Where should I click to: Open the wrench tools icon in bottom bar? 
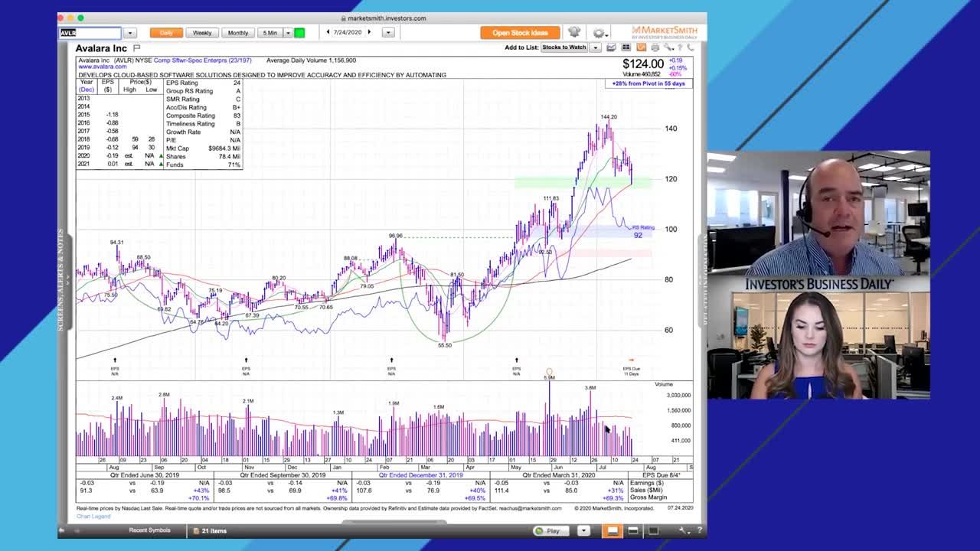pyautogui.click(x=684, y=530)
